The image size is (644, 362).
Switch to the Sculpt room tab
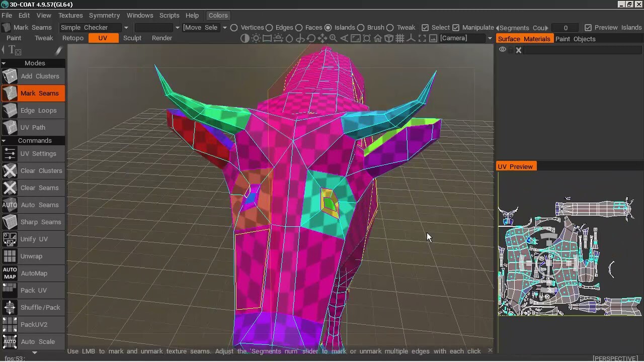(132, 38)
